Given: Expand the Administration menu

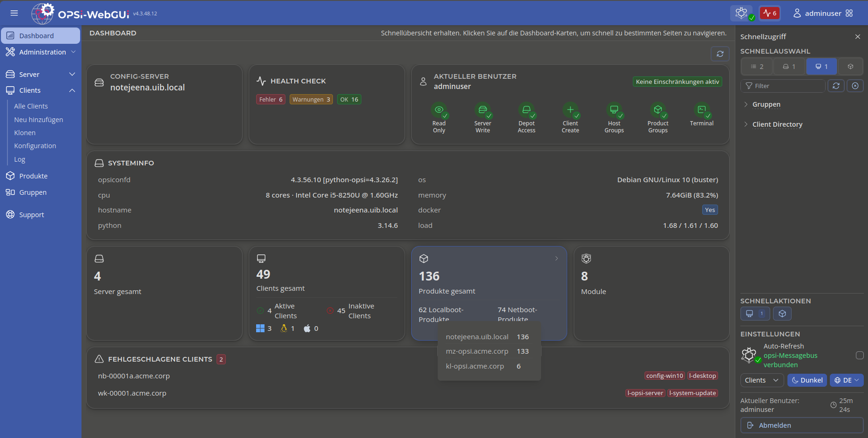Looking at the screenshot, I should (x=41, y=52).
